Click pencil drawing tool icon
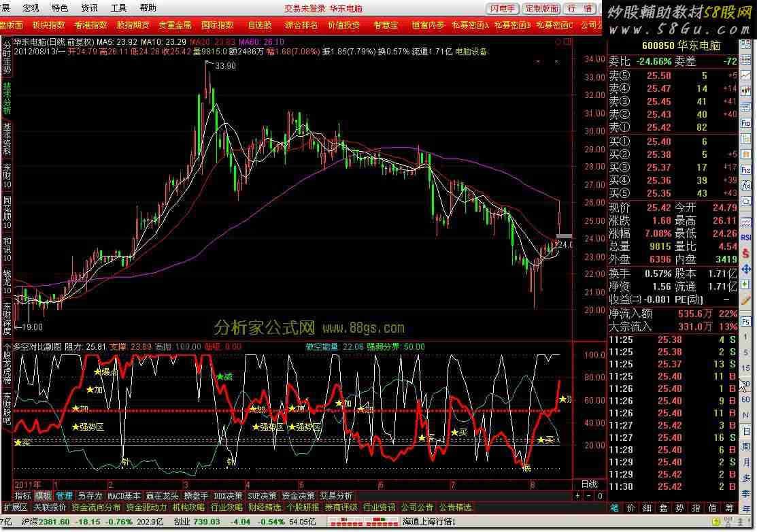 pos(746,300)
